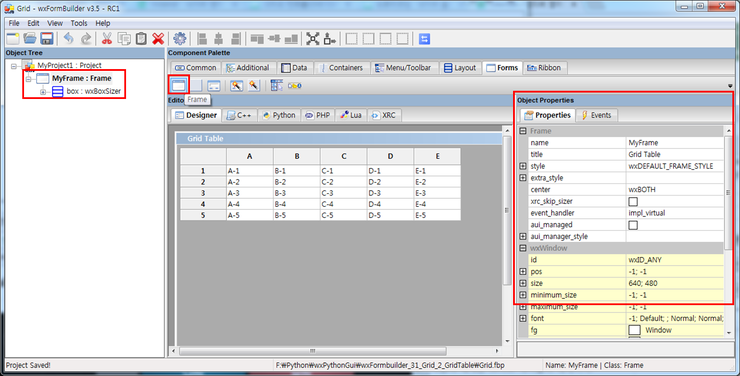Switch to the Common palette tab
Viewport: 740px width, 376px height.
[x=195, y=68]
